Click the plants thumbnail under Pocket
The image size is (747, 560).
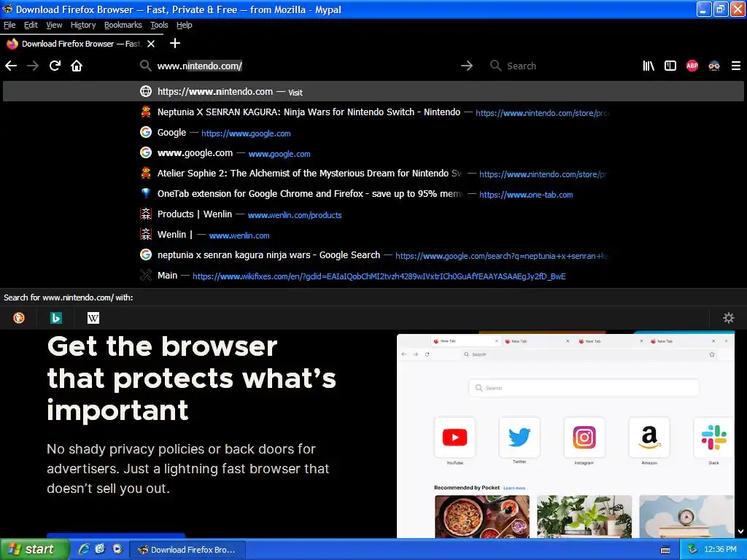[584, 517]
